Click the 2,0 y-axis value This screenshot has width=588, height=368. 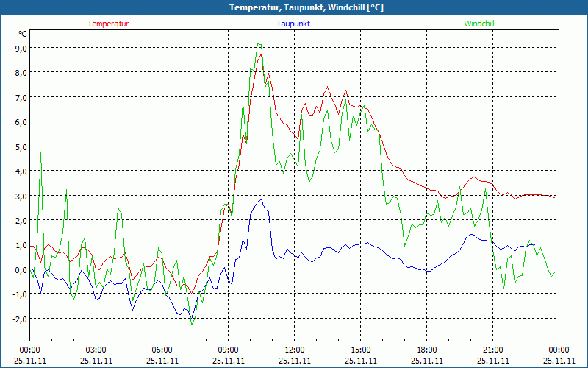coord(21,220)
